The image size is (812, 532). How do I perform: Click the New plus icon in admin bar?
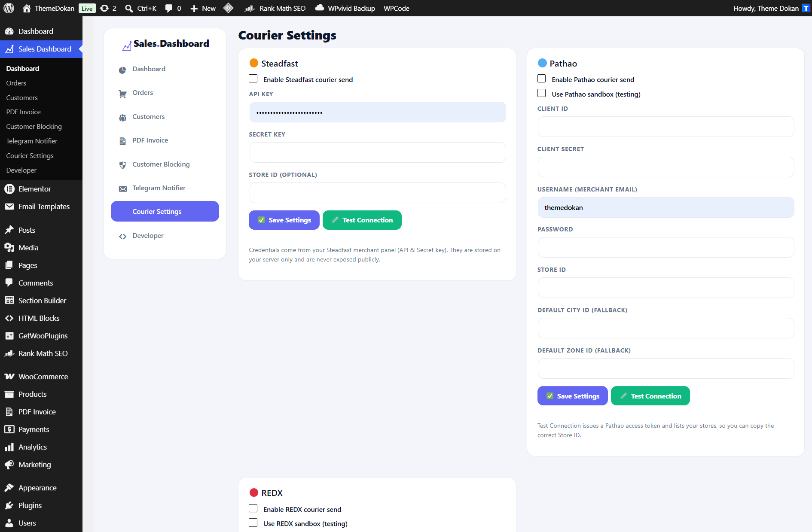click(x=194, y=8)
